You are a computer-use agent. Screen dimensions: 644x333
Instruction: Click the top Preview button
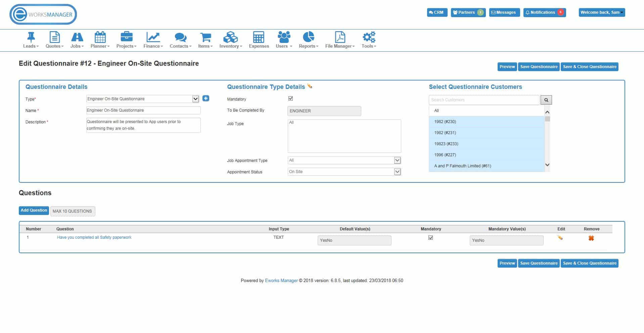tap(507, 67)
